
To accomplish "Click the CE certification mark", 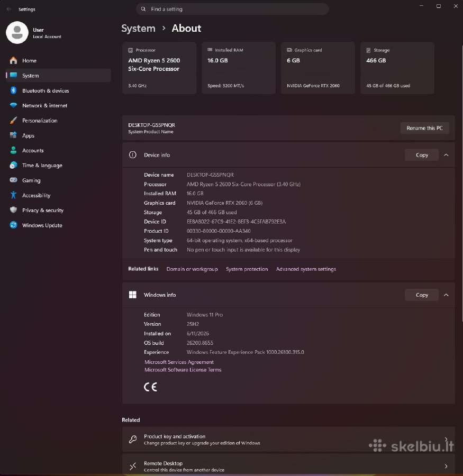I will tap(150, 387).
